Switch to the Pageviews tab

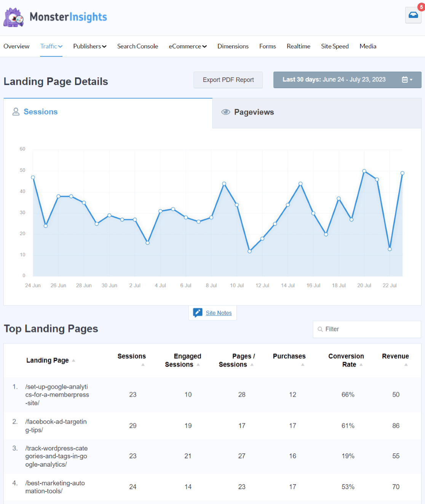coord(254,112)
